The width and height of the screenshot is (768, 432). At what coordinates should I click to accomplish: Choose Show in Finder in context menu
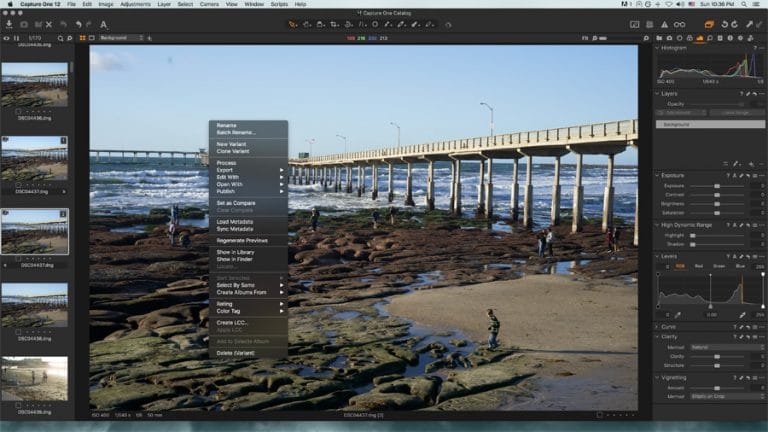click(x=234, y=259)
